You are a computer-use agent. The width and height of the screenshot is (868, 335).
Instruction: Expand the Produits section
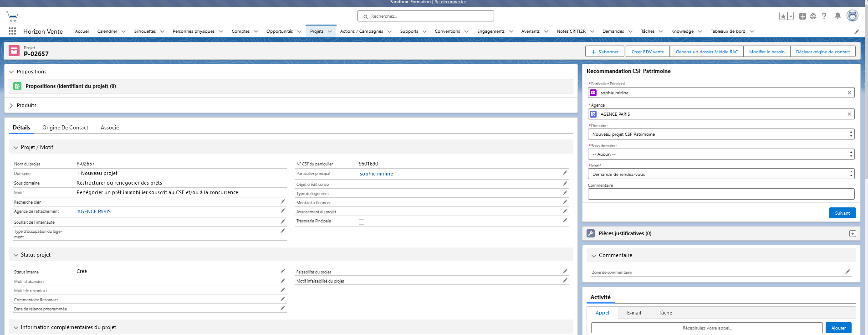coord(11,105)
